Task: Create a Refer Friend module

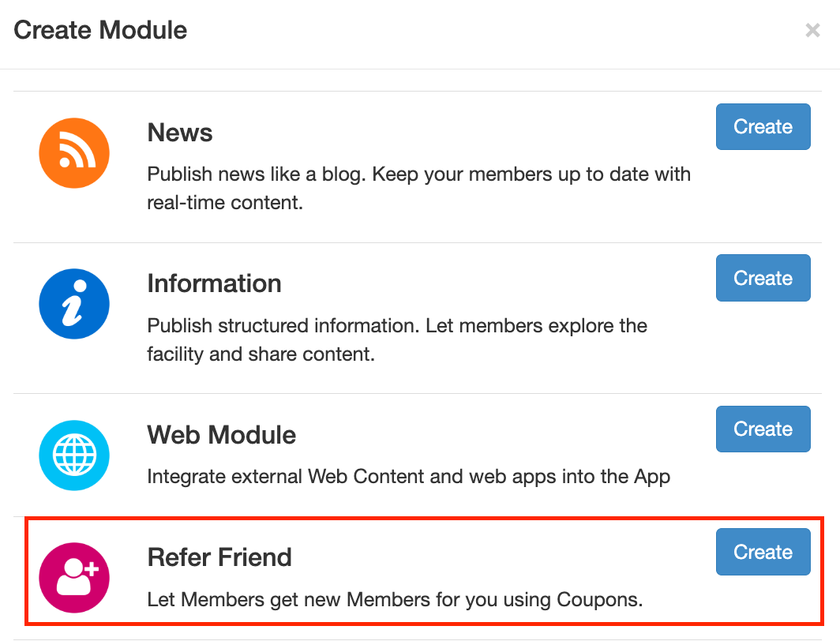Action: 763,553
